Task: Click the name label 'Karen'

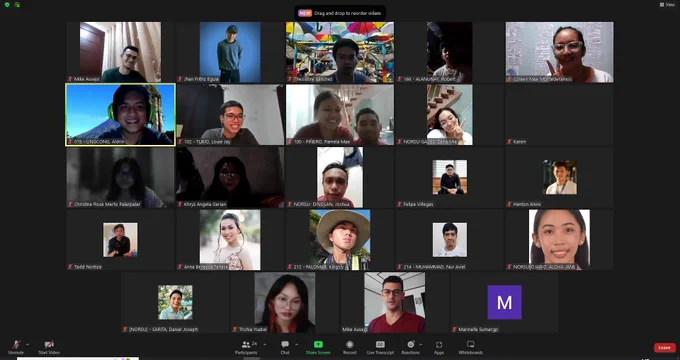Action: pos(520,142)
